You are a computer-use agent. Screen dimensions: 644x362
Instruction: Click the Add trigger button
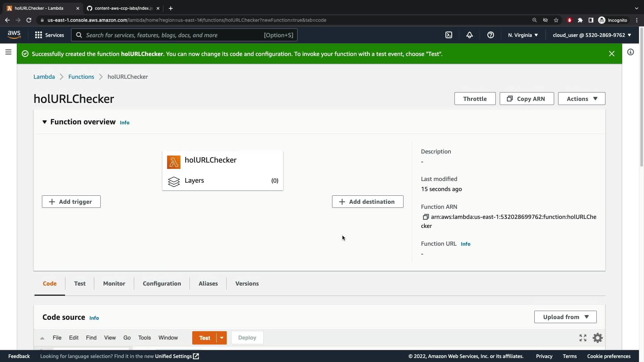(x=71, y=201)
